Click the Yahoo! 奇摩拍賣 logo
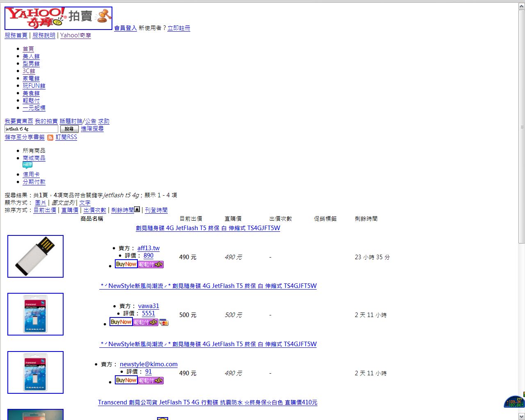 click(58, 18)
